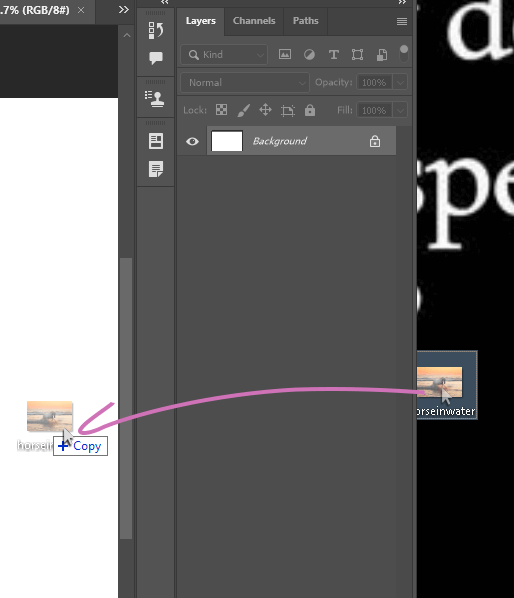Toggle lock transparent pixels
The height and width of the screenshot is (598, 514).
coord(221,110)
